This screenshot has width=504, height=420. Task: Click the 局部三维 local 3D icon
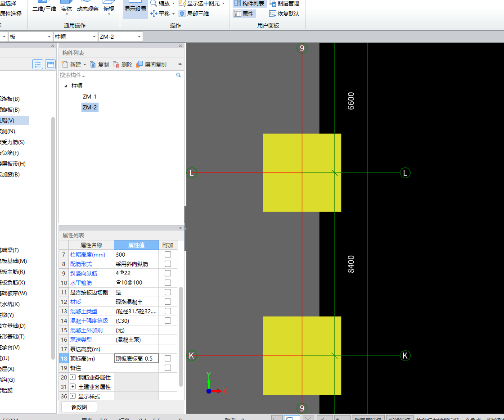click(x=182, y=14)
